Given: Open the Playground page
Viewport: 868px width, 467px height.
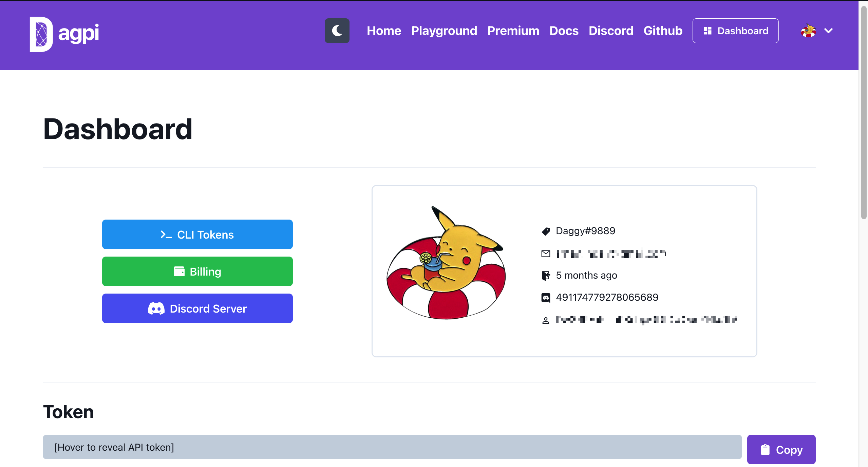Looking at the screenshot, I should [x=444, y=31].
